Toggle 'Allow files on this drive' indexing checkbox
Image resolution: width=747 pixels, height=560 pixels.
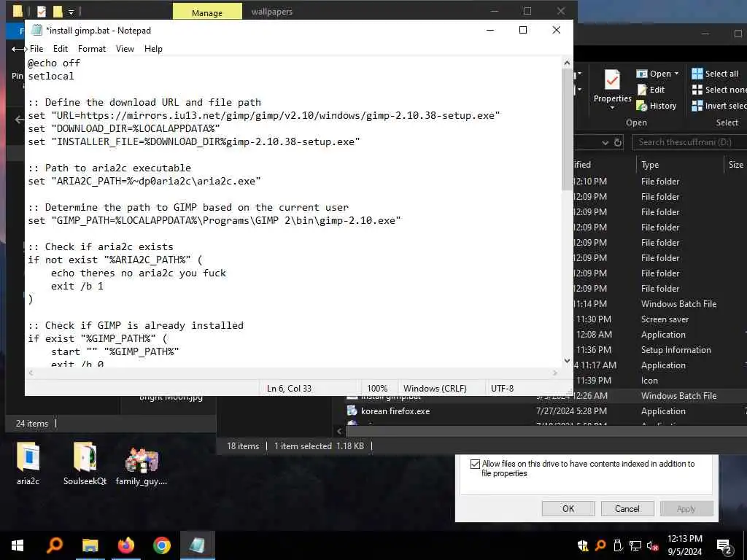tap(475, 464)
